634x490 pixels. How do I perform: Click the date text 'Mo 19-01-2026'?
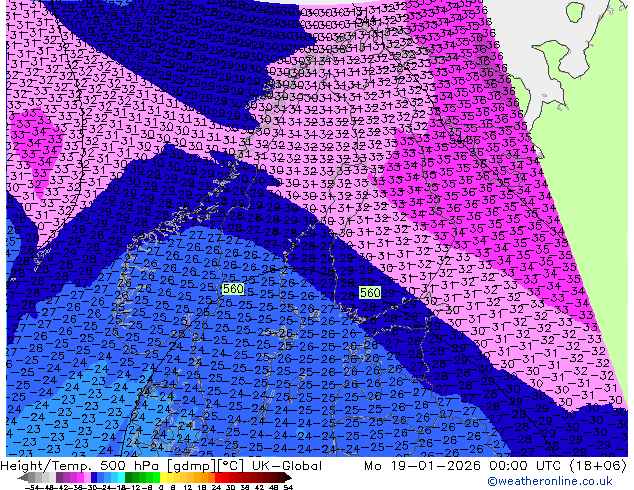pos(422,466)
